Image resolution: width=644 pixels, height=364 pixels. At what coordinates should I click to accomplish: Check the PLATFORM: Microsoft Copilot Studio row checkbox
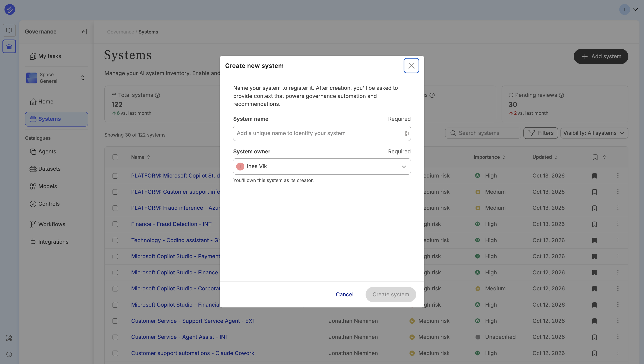pos(115,176)
